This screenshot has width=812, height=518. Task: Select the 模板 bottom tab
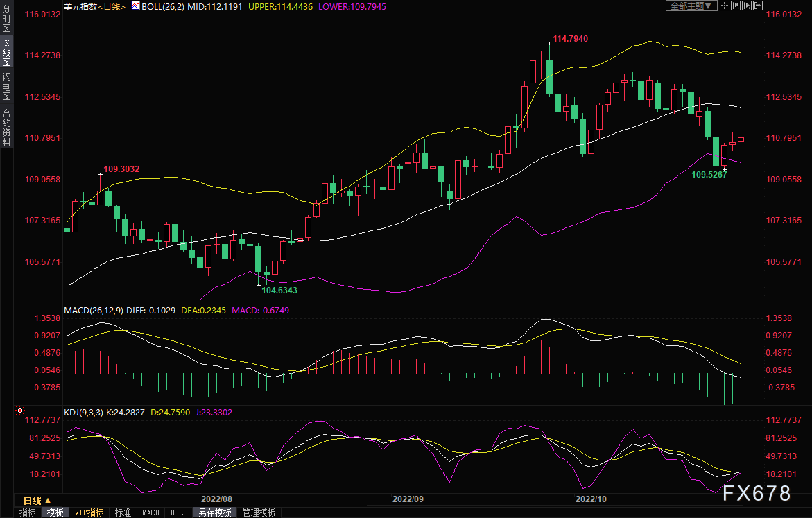click(x=55, y=512)
